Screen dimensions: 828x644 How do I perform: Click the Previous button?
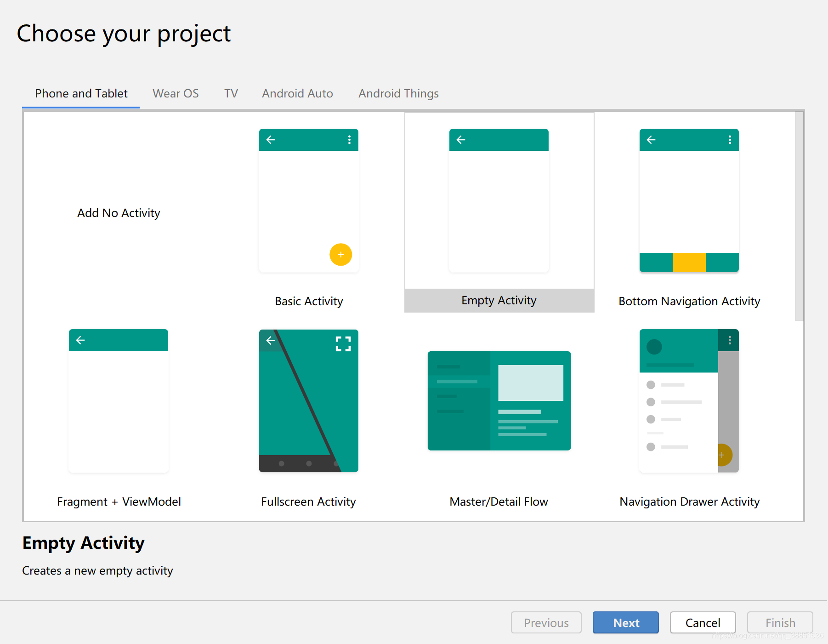(546, 623)
